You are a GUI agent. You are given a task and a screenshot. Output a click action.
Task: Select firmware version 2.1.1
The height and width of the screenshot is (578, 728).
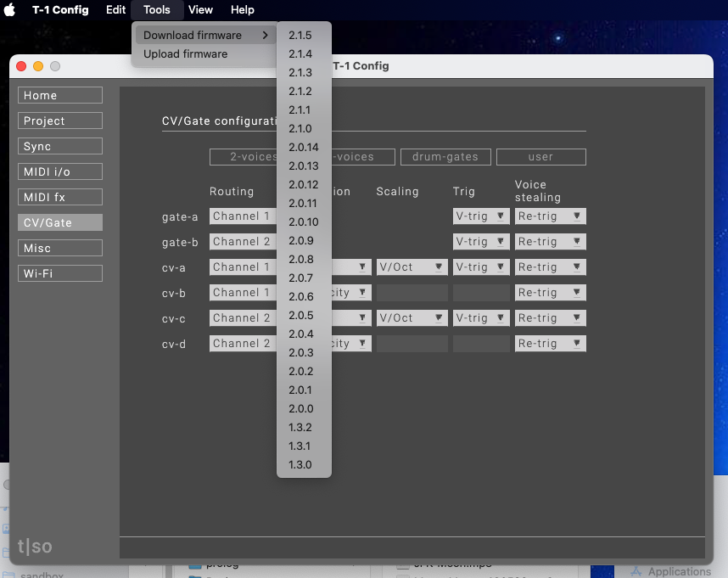point(304,110)
